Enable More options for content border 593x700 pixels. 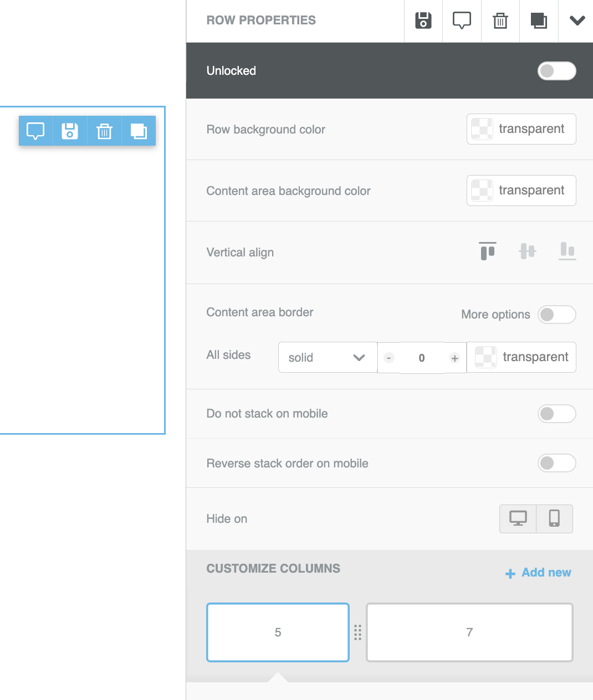[556, 315]
